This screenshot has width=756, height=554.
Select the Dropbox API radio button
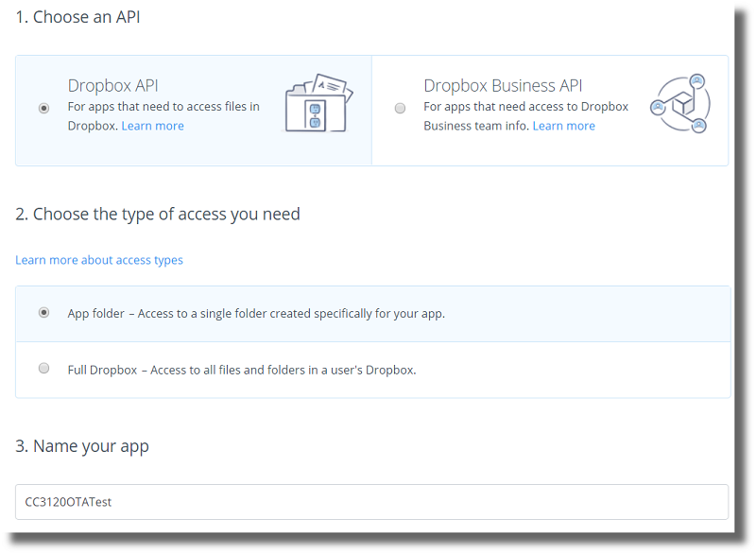[x=43, y=109]
